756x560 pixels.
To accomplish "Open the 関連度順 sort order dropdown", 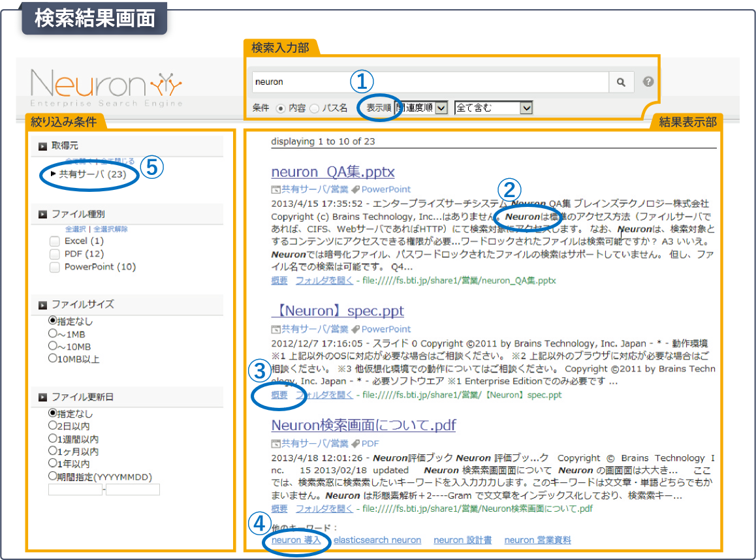I will (441, 108).
